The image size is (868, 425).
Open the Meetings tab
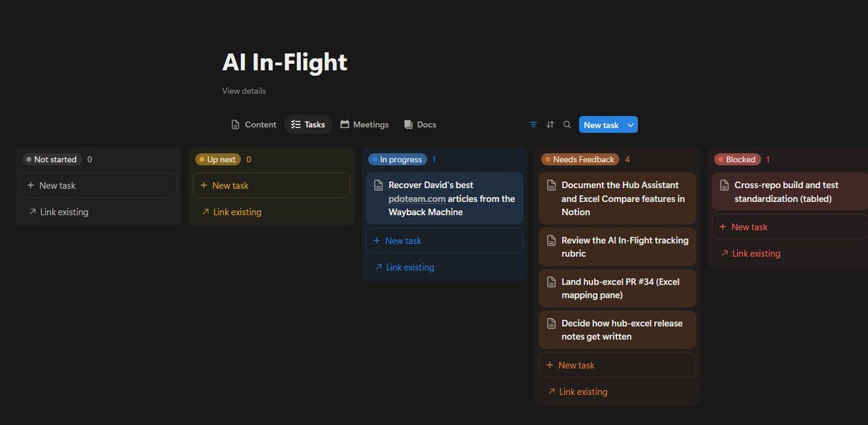pos(365,125)
